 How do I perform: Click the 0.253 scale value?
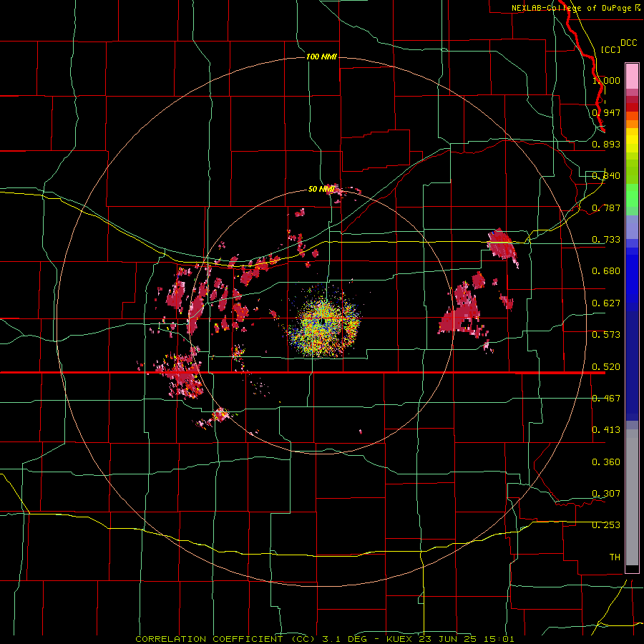coord(606,525)
